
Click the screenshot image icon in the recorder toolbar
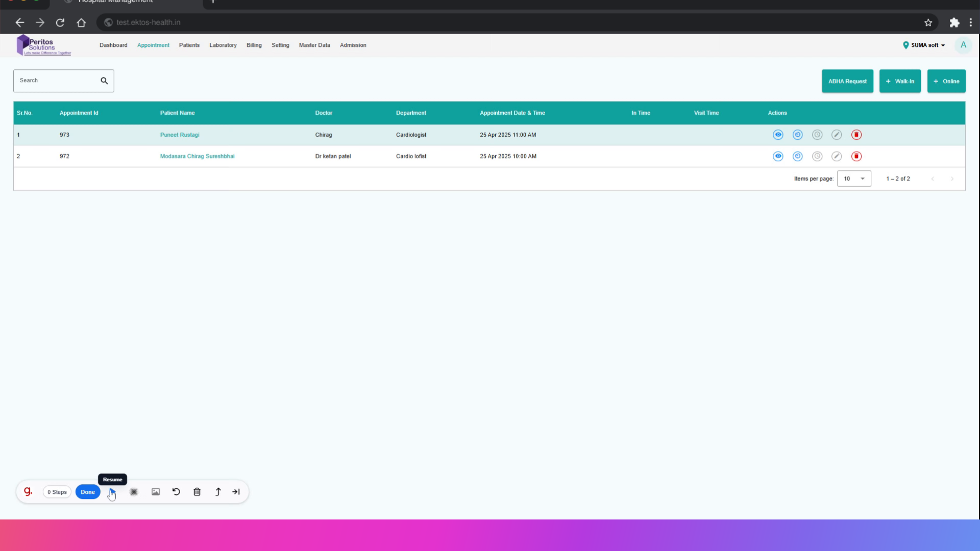click(156, 492)
